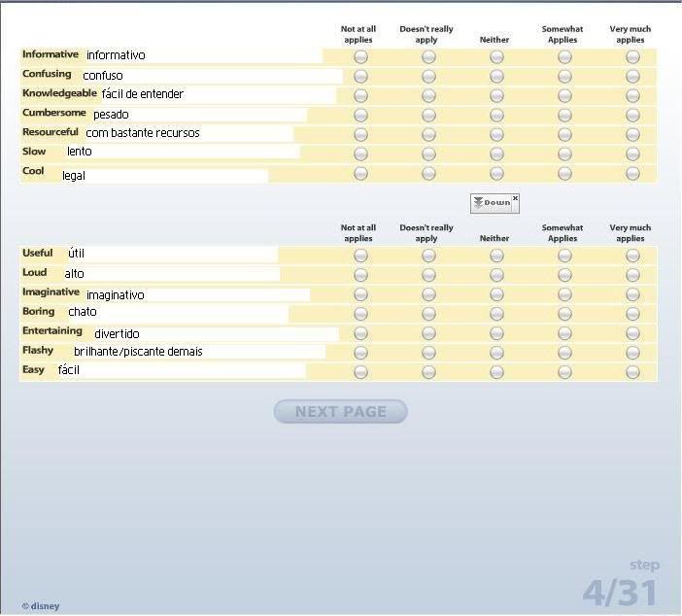
Task: Choose 'Very much applies' for Confusing
Action: click(x=632, y=77)
